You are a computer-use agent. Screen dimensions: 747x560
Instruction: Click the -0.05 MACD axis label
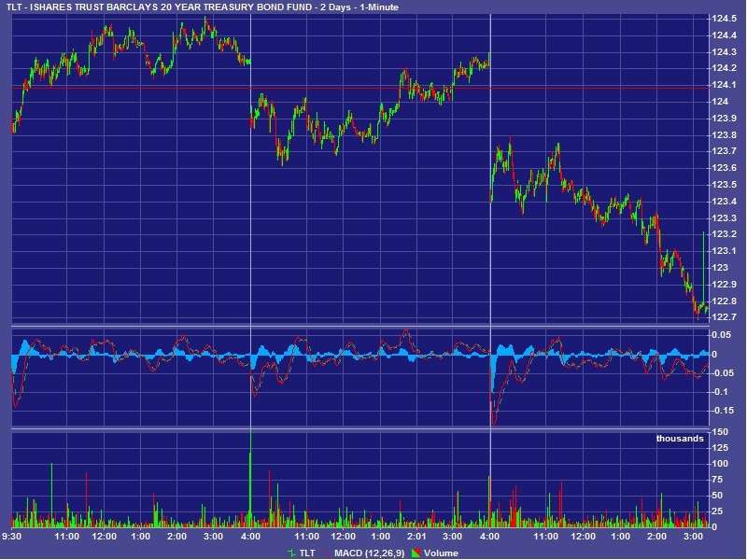[722, 372]
